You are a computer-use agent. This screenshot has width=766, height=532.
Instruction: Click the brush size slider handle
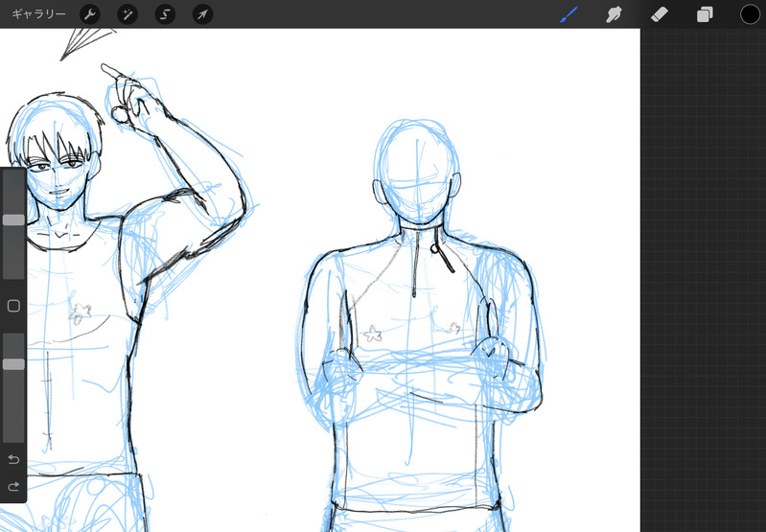pyautogui.click(x=13, y=220)
